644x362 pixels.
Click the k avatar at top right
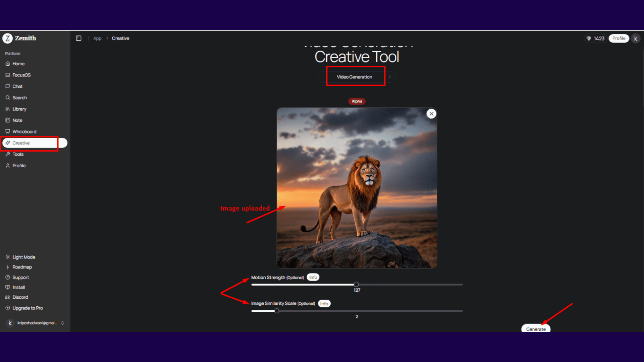pyautogui.click(x=636, y=39)
